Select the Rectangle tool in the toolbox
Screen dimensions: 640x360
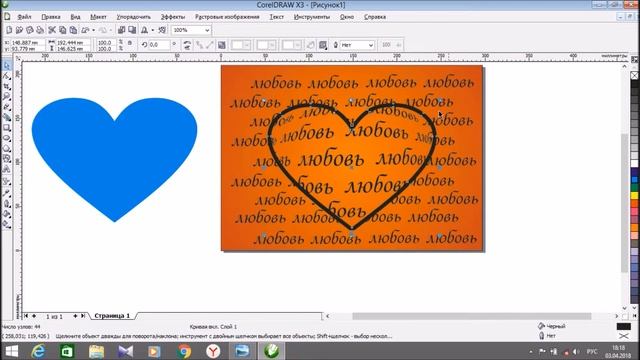point(7,128)
